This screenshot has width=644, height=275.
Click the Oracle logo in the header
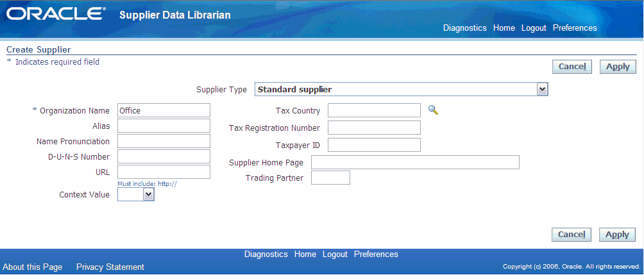(x=55, y=14)
